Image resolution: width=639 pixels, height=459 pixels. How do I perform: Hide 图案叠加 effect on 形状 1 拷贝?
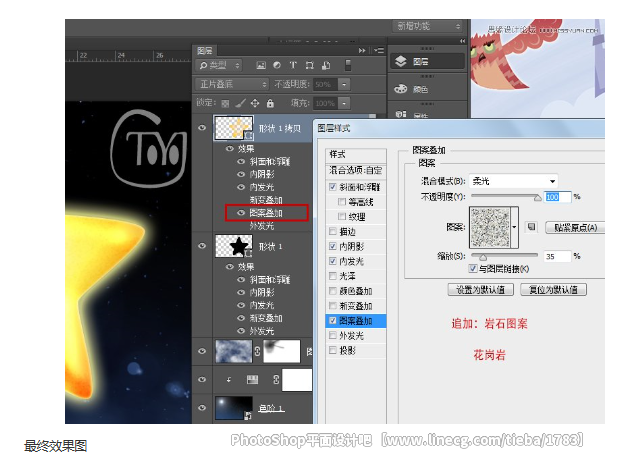click(x=241, y=213)
